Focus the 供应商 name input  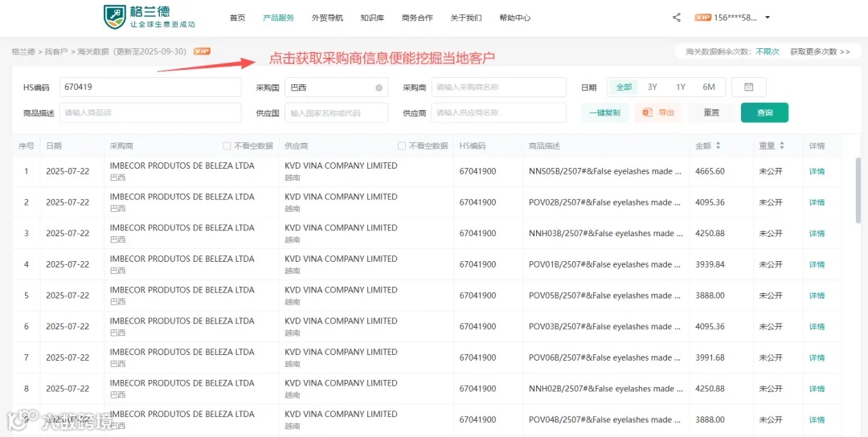pyautogui.click(x=499, y=112)
